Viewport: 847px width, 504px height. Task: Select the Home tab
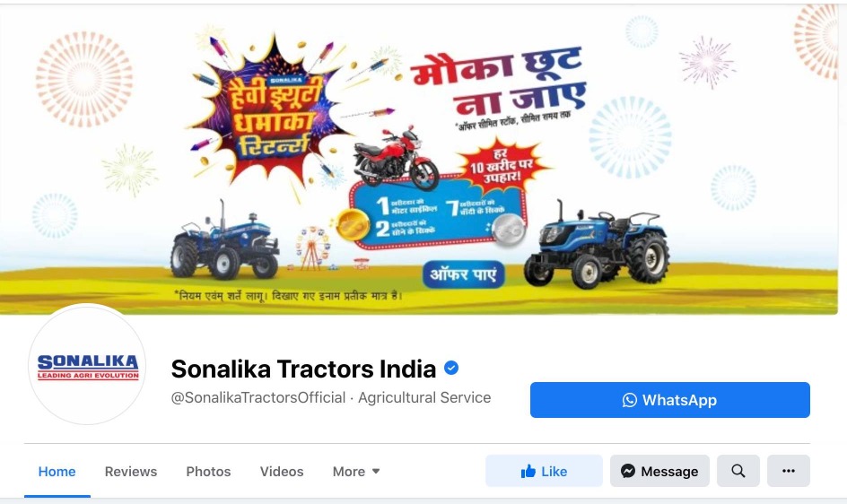pyautogui.click(x=57, y=472)
